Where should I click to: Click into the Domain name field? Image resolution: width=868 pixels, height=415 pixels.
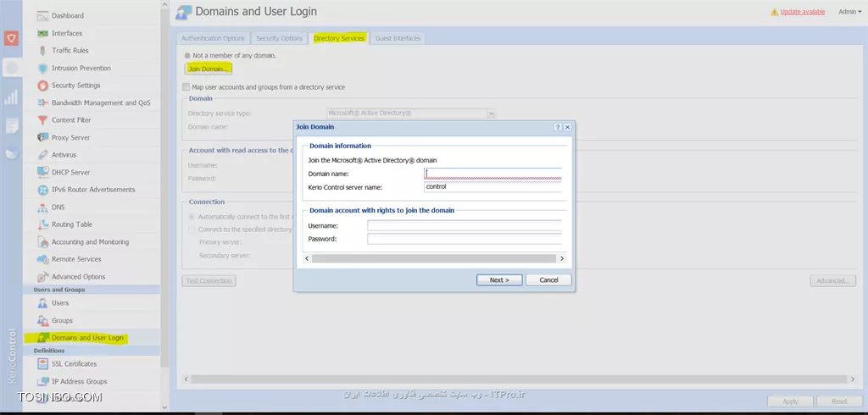492,174
